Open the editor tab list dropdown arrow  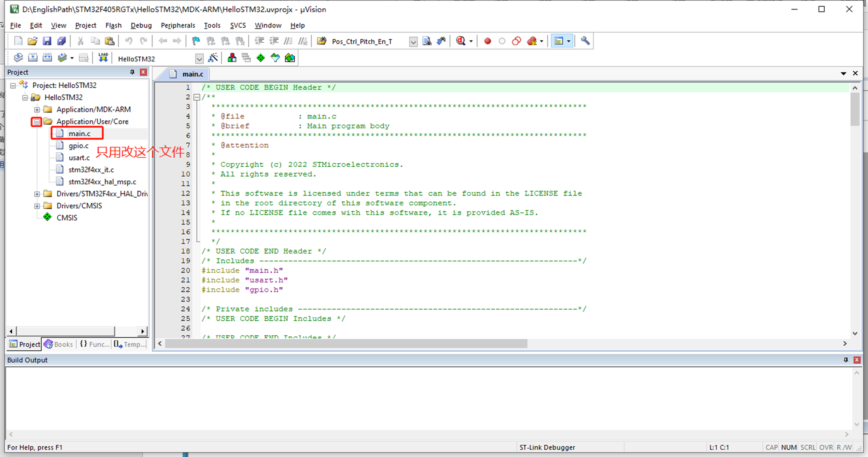(x=843, y=73)
